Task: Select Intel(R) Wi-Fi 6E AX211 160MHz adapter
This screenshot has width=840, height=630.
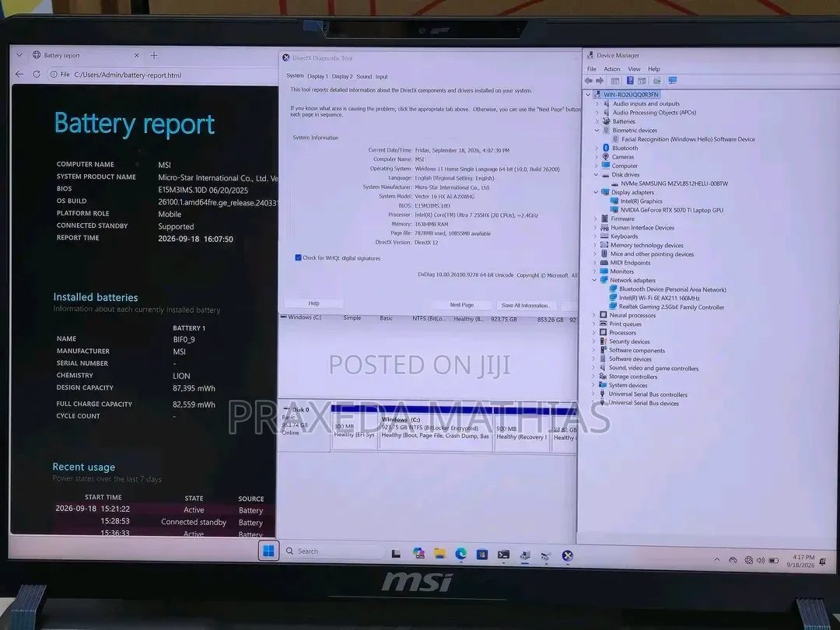Action: pos(659,298)
